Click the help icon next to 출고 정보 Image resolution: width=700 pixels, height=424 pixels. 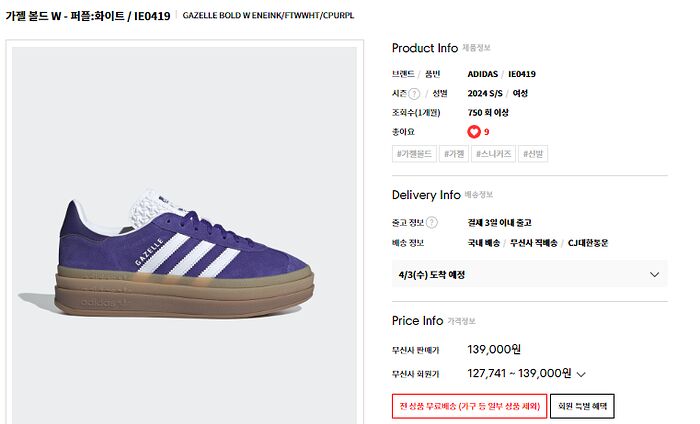(433, 222)
